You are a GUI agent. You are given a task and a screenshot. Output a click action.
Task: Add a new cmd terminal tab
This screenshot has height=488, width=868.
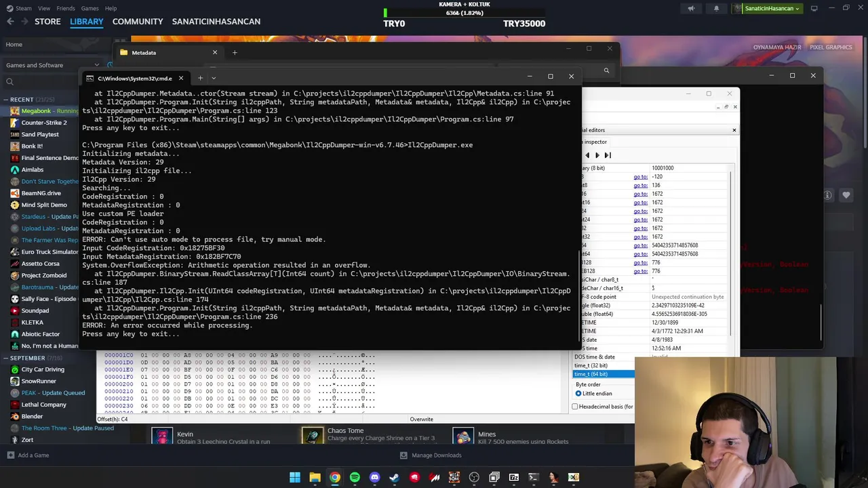tap(200, 78)
